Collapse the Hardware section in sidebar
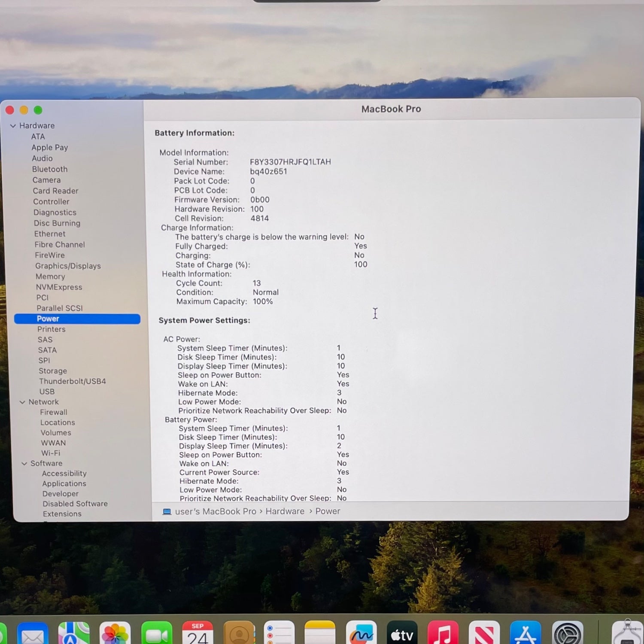 13,126
